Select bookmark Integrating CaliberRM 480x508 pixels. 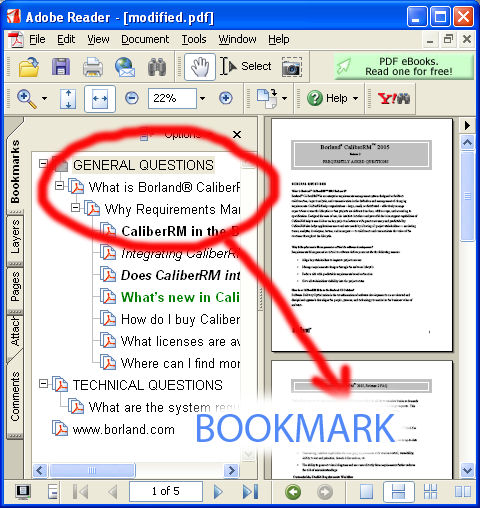click(x=180, y=254)
